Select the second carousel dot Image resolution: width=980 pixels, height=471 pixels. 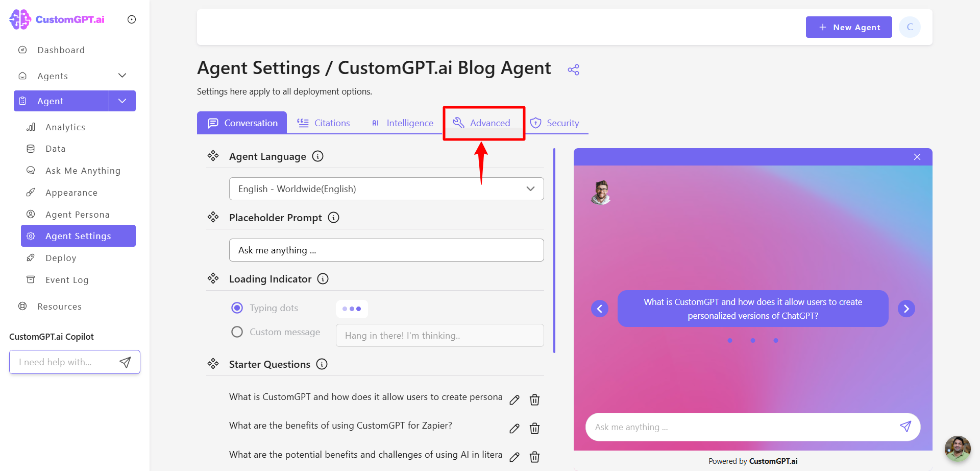753,340
